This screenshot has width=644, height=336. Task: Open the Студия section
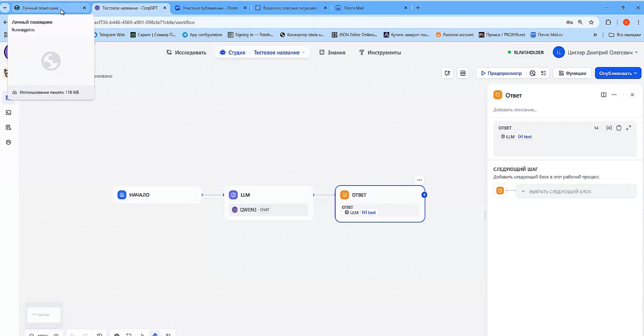(x=232, y=53)
